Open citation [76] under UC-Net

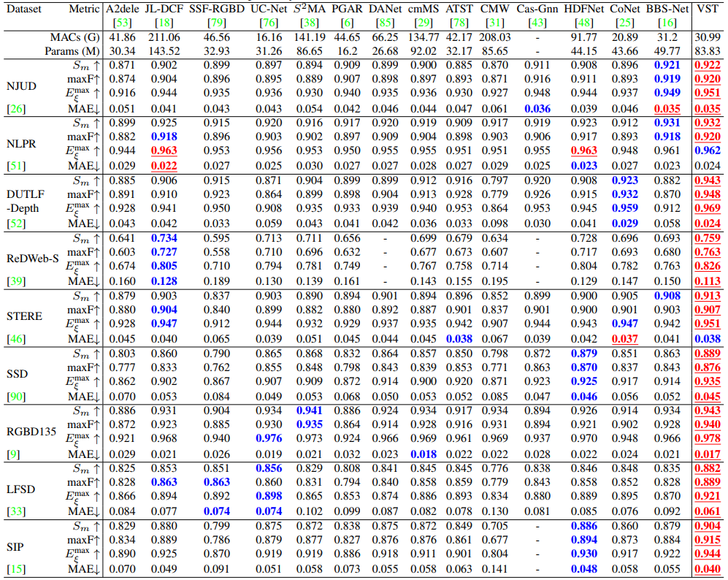[269, 23]
